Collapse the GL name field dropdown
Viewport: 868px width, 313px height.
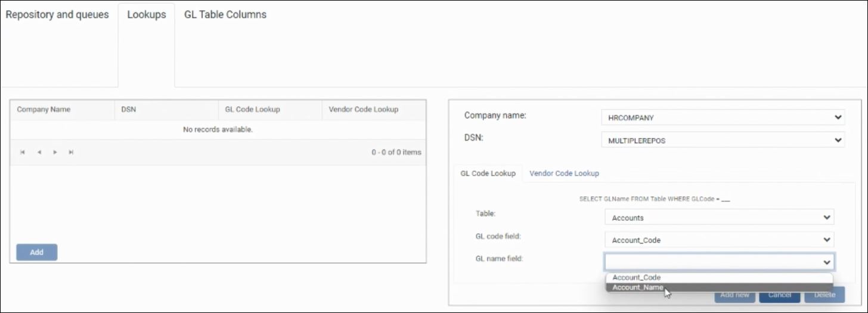click(827, 262)
